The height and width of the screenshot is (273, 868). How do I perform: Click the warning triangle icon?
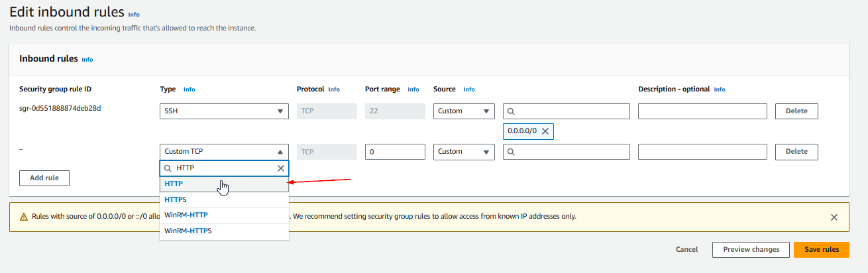[x=24, y=217]
